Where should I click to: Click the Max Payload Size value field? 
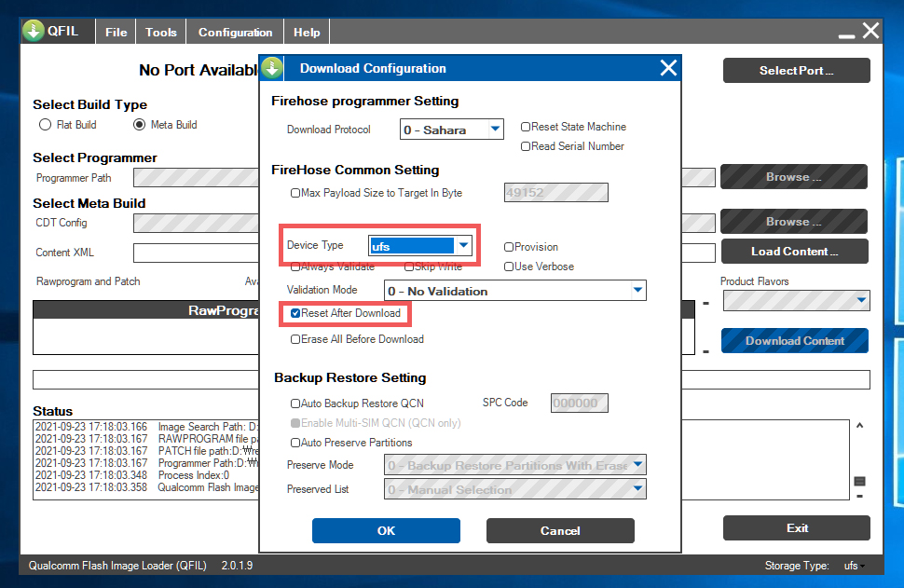555,193
